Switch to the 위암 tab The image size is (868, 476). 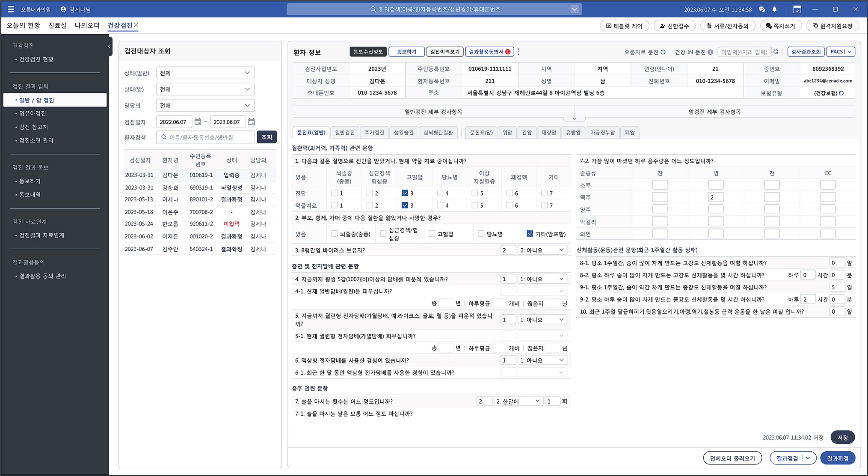[507, 132]
